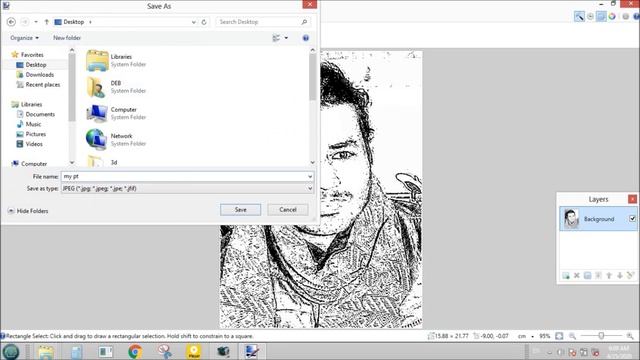The image size is (640, 360).
Task: Click the Cancel button
Action: pos(288,209)
